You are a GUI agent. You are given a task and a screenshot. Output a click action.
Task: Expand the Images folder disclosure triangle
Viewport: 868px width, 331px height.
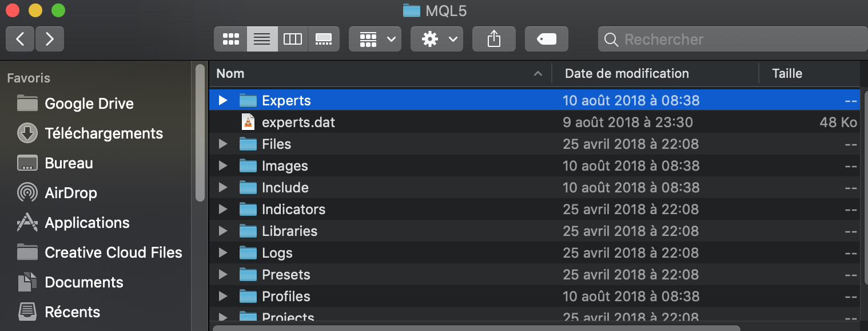[223, 165]
